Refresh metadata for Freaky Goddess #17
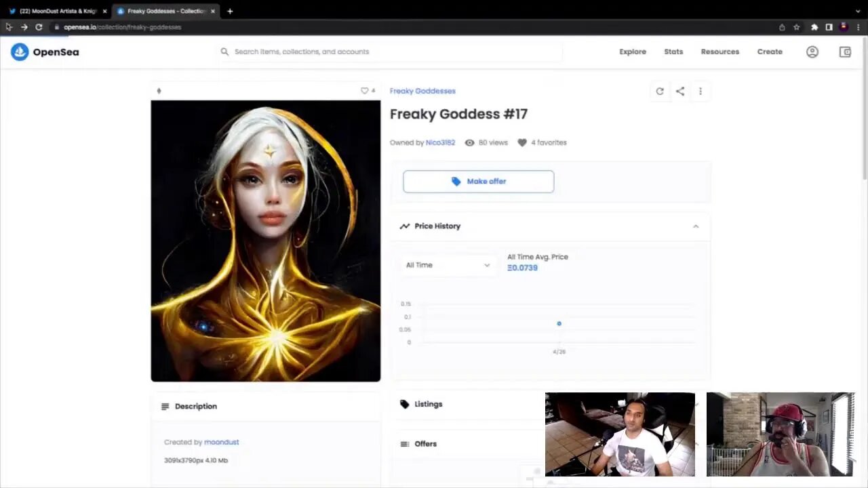 [x=660, y=91]
